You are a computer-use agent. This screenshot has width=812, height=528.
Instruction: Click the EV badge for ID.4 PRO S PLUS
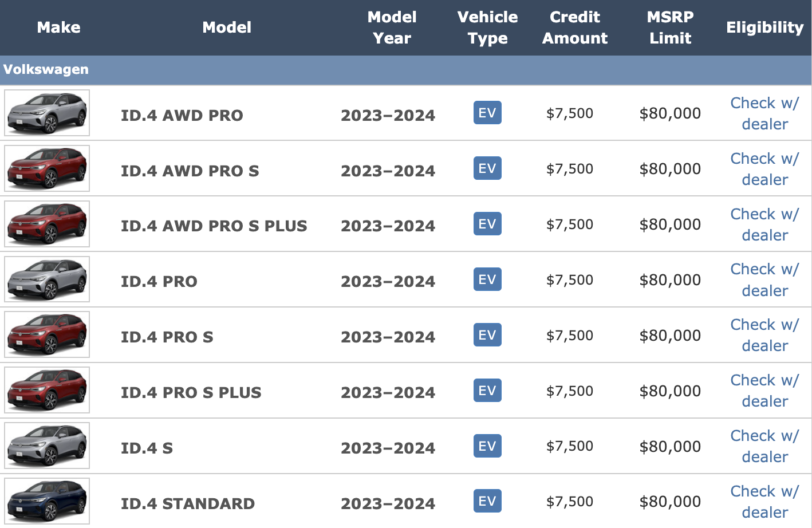click(x=487, y=391)
